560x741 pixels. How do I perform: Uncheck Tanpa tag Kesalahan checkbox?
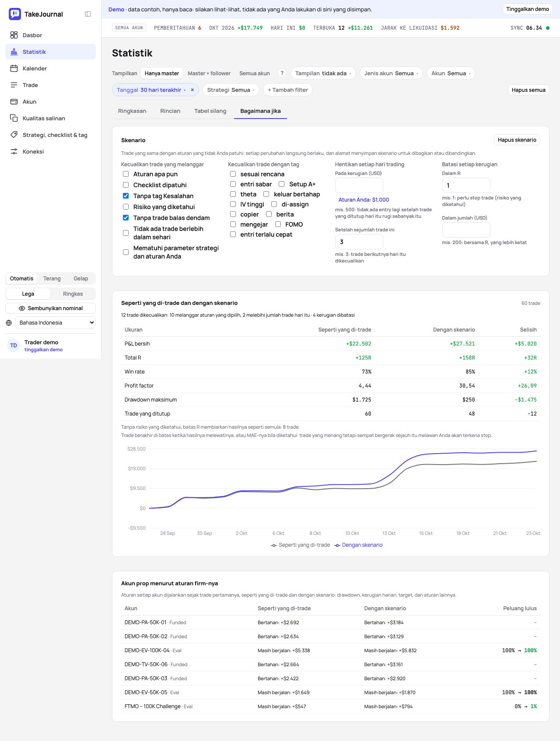click(x=126, y=196)
